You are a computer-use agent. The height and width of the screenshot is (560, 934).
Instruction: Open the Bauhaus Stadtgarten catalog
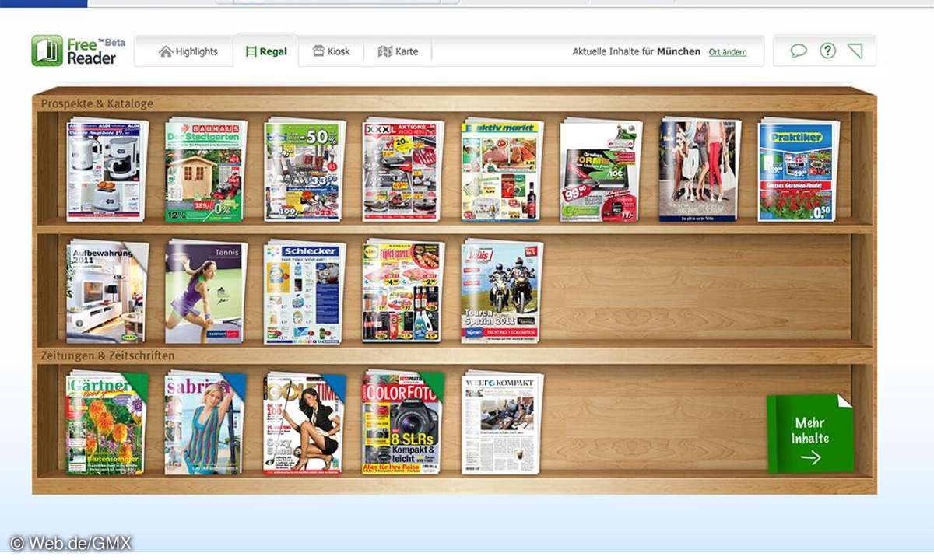[205, 170]
